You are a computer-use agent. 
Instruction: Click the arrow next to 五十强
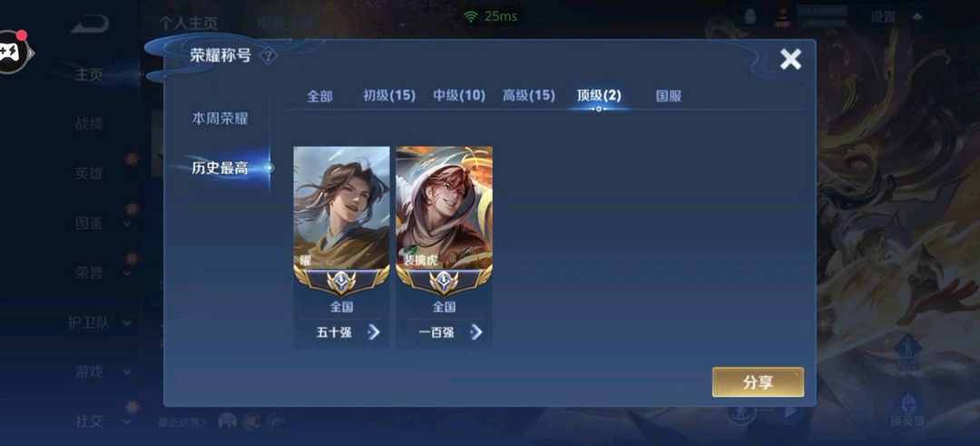pyautogui.click(x=374, y=332)
